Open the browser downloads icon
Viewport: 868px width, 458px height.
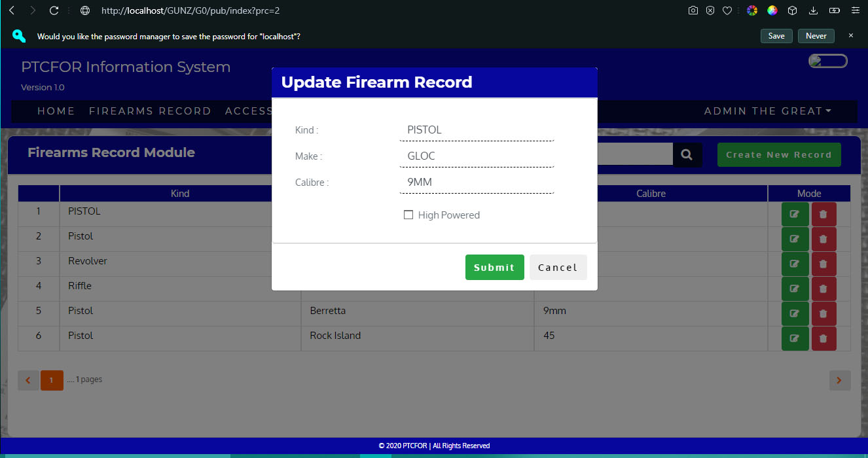(x=813, y=10)
